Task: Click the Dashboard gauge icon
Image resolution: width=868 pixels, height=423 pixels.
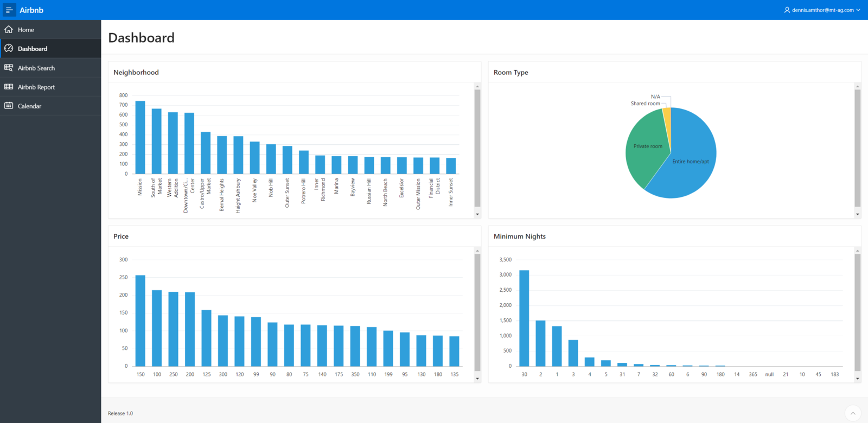Action: coord(9,49)
